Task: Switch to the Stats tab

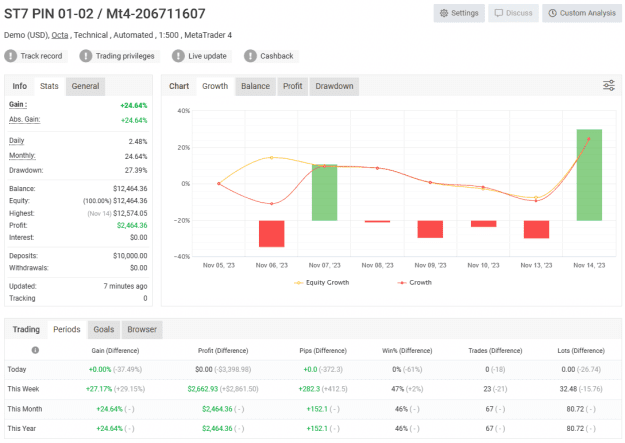Action: click(x=49, y=86)
